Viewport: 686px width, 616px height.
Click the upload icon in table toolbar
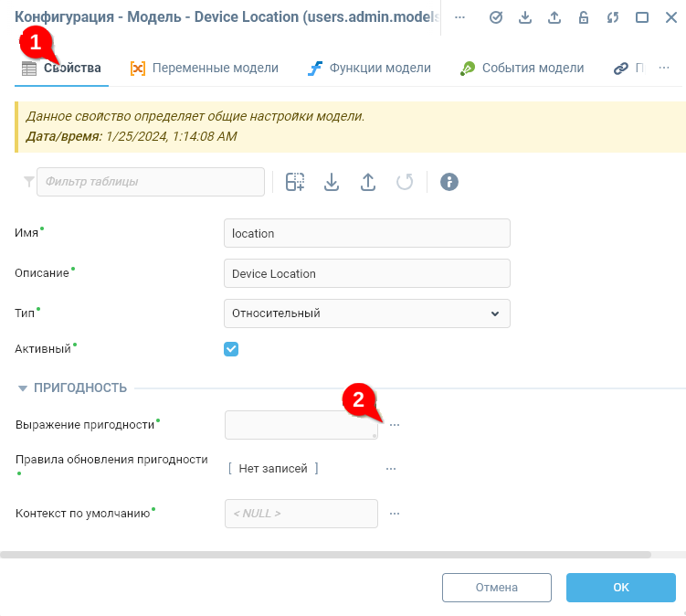tap(368, 182)
